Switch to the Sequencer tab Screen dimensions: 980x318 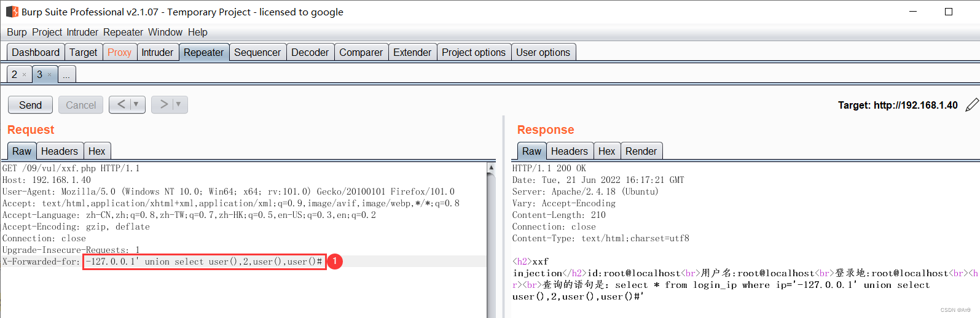point(257,52)
